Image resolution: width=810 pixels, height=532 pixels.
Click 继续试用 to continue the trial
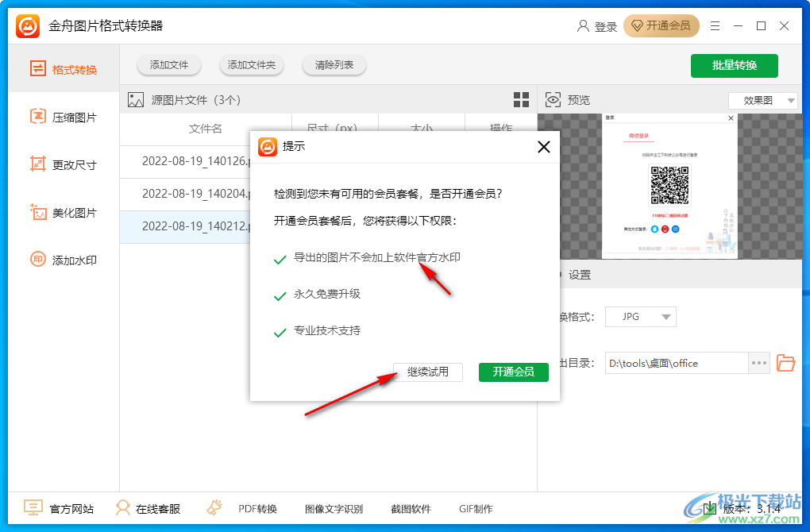pos(427,372)
